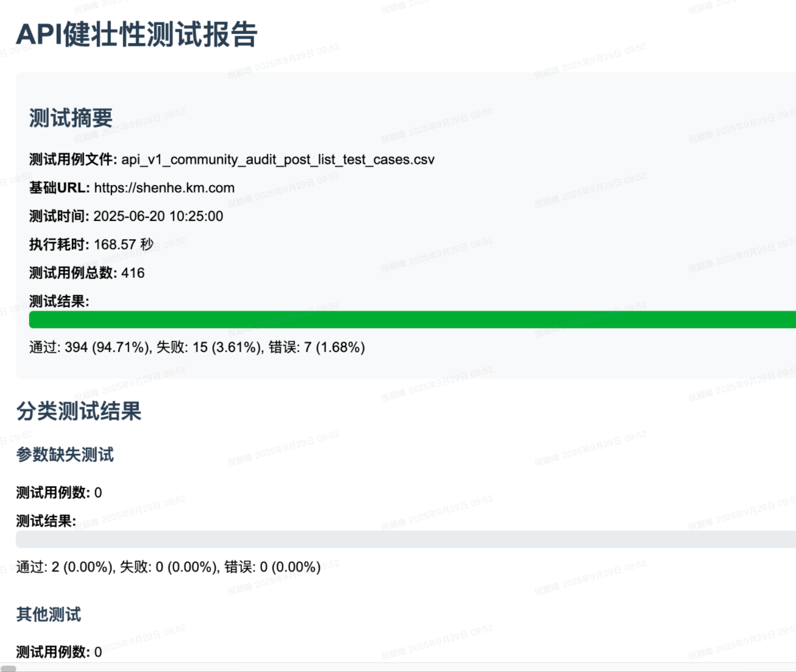
Task: Click the 测试摘要 section heading
Action: click(71, 118)
